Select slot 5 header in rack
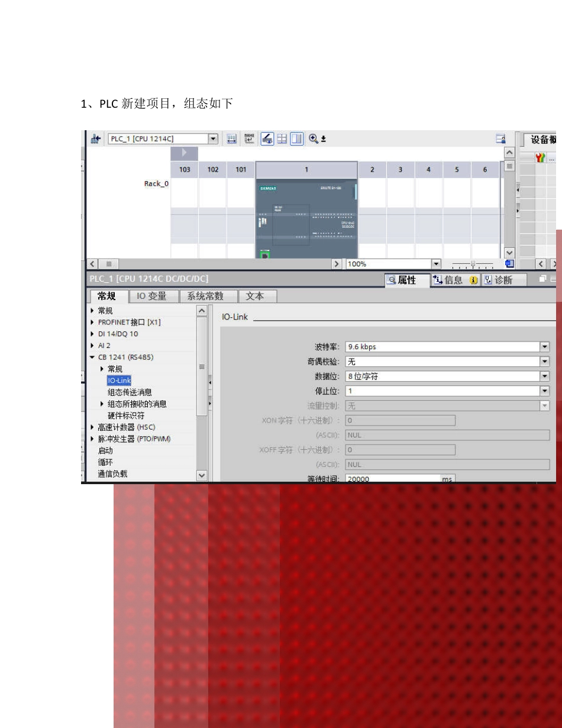 (x=457, y=170)
